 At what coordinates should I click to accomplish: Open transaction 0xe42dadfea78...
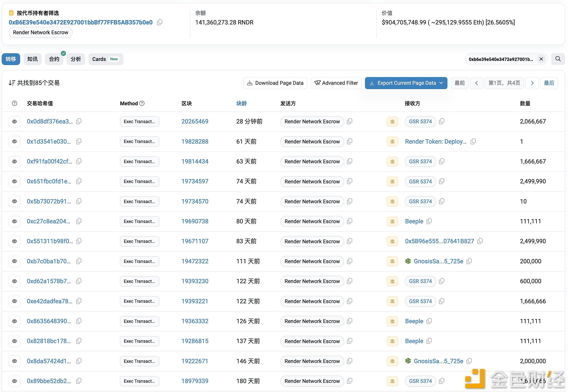[x=50, y=301]
